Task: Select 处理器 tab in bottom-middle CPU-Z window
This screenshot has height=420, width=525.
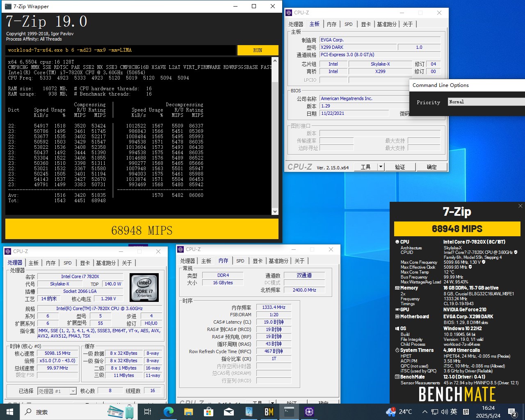Action: click(187, 261)
